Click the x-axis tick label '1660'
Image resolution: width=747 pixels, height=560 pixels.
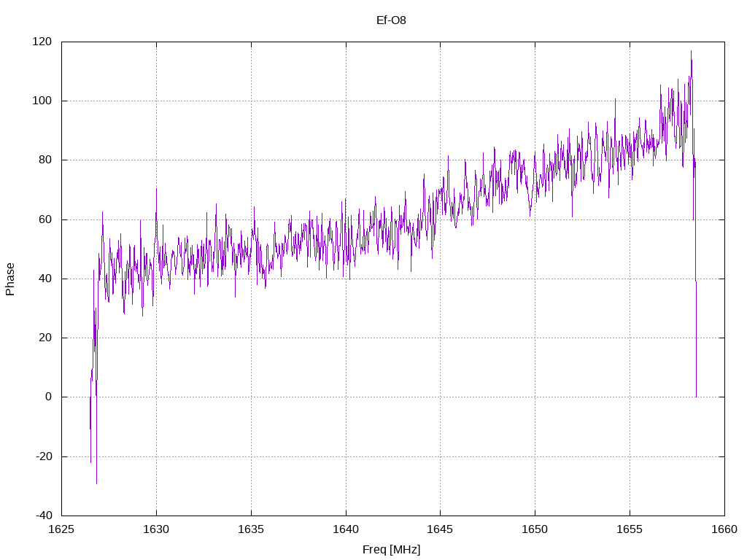[x=724, y=529]
